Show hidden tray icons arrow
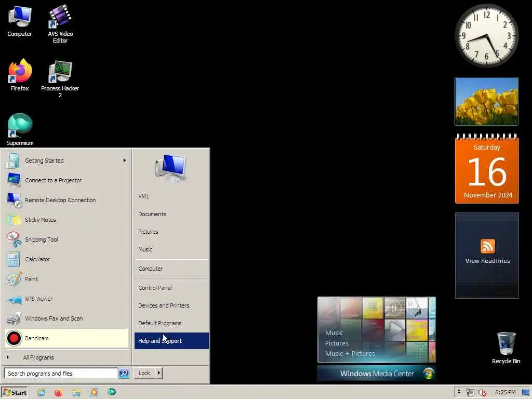 [459, 392]
